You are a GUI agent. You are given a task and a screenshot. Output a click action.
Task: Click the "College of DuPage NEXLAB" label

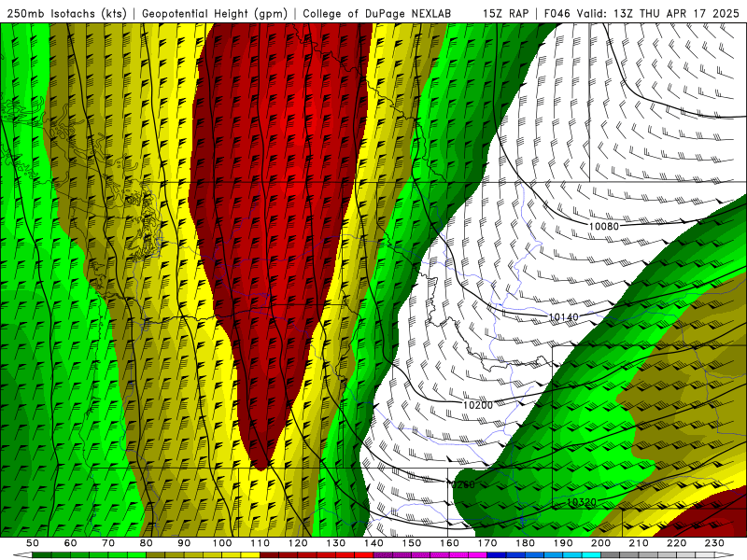pyautogui.click(x=376, y=14)
